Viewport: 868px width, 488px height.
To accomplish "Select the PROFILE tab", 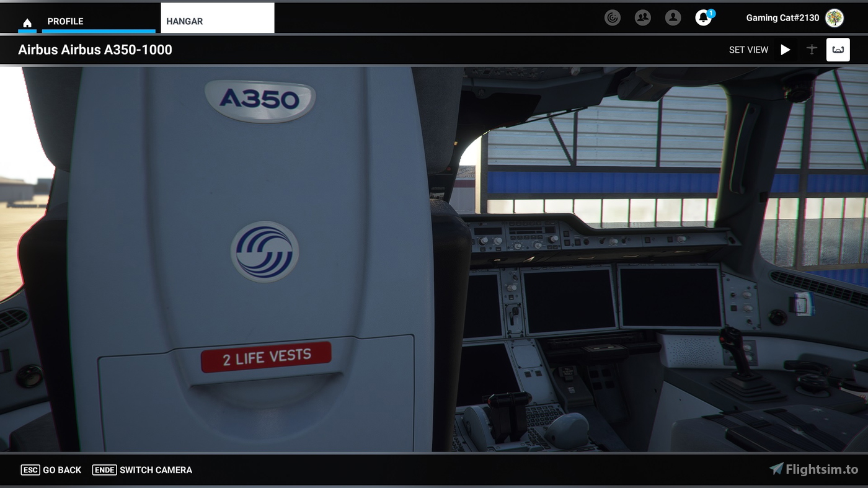I will click(65, 20).
